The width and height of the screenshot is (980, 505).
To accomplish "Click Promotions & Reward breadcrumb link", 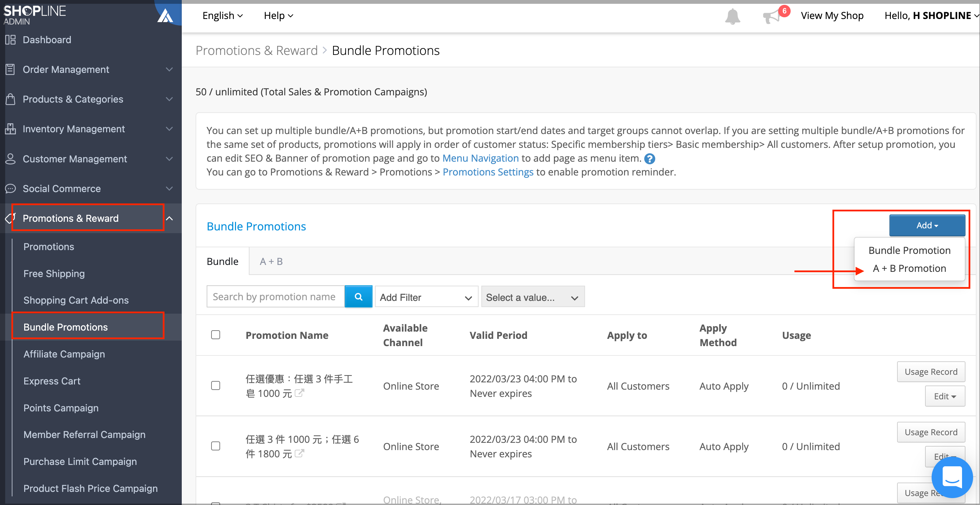I will (256, 50).
